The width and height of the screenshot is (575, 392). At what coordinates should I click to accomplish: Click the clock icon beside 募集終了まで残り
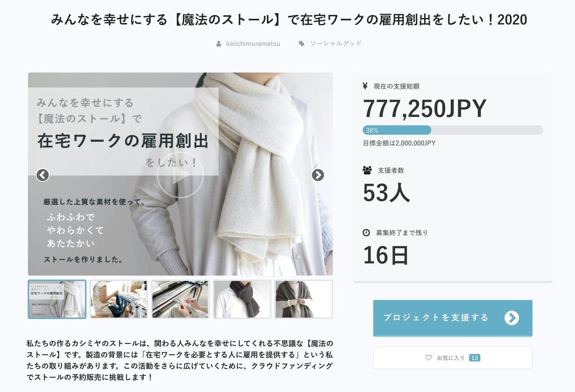(x=366, y=233)
